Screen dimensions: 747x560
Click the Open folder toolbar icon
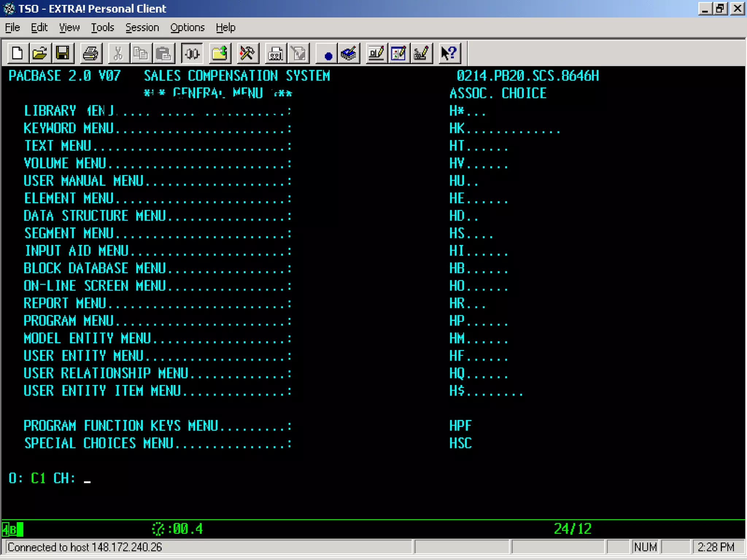tap(40, 54)
